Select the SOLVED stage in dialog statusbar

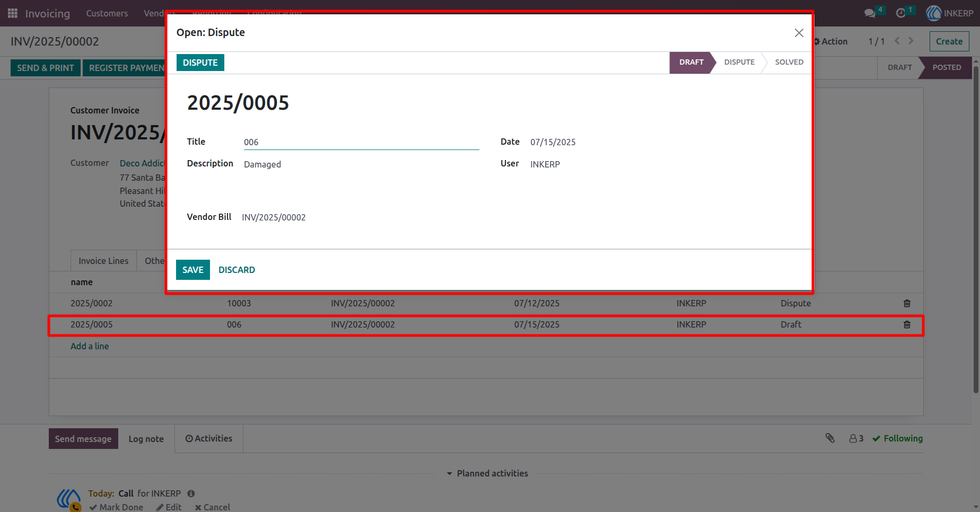point(789,62)
